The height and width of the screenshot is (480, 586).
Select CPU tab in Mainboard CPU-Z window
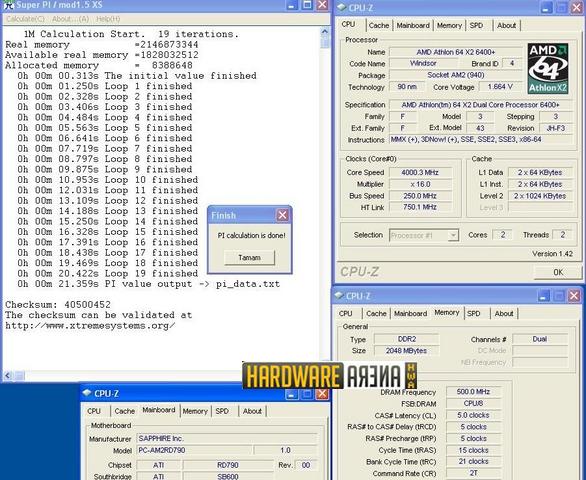coord(94,411)
